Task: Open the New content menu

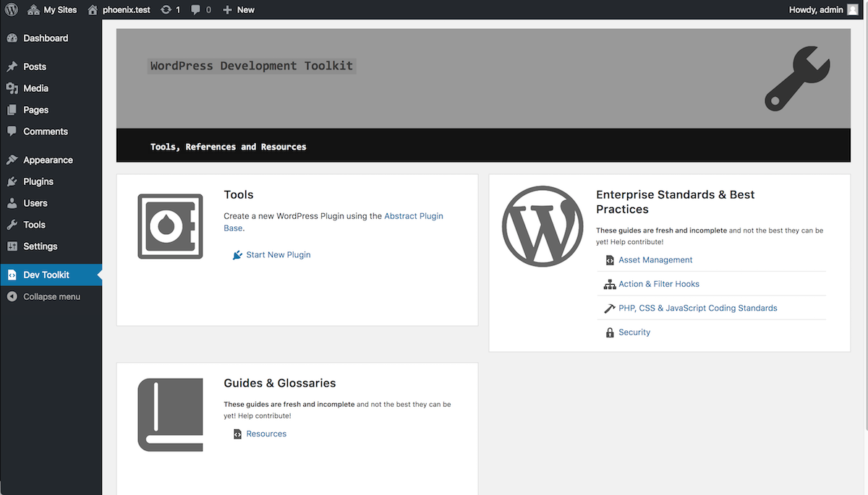Action: (x=239, y=9)
